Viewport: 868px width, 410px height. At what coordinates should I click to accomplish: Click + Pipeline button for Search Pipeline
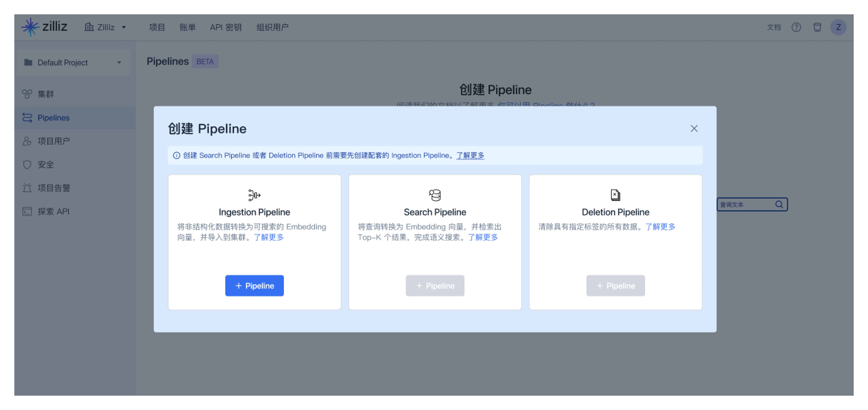(435, 286)
